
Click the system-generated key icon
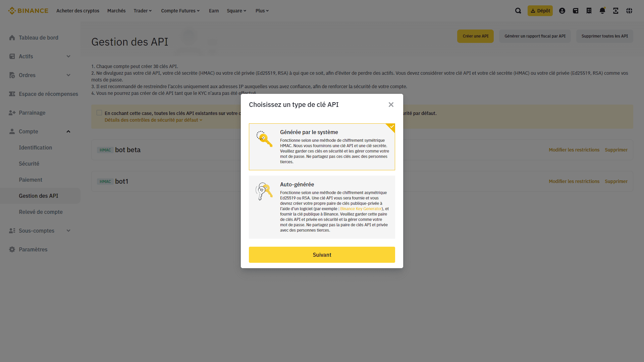coord(264,139)
